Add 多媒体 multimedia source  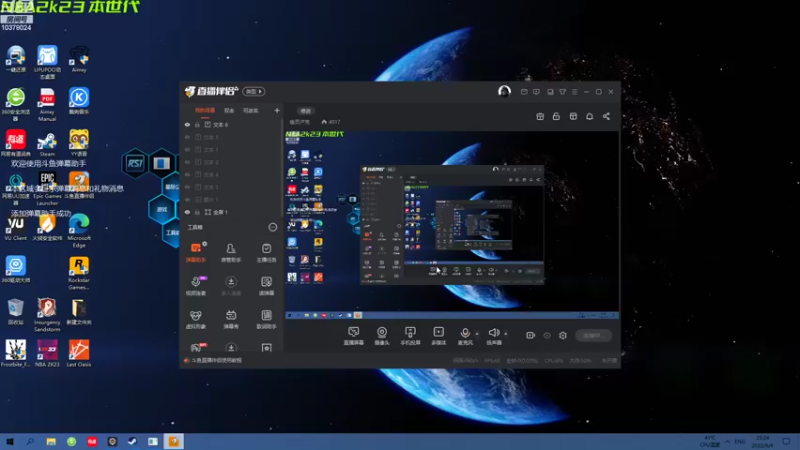[439, 336]
